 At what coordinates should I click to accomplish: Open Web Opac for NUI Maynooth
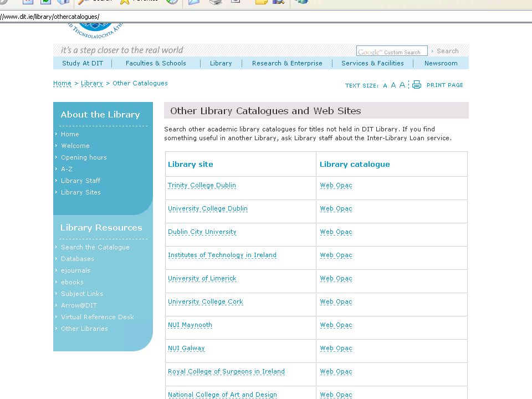pos(336,325)
